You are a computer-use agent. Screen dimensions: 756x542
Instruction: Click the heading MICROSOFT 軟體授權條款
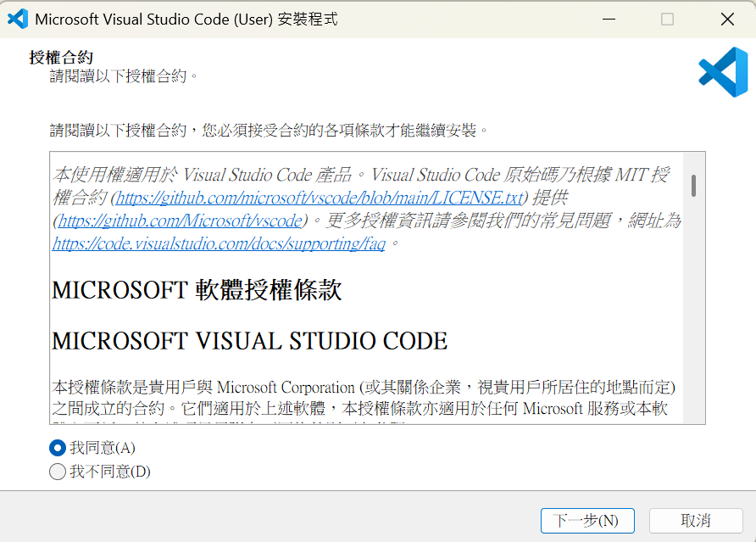(x=197, y=291)
